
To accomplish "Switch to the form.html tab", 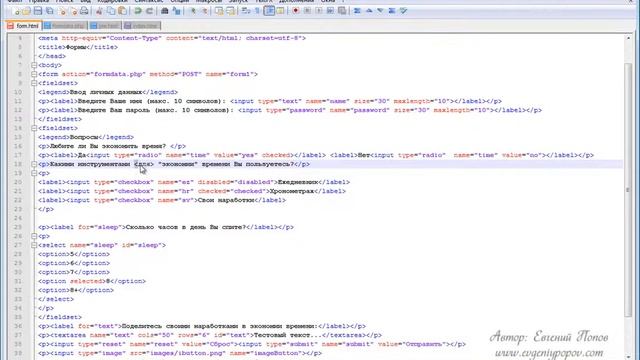I will coord(24,26).
